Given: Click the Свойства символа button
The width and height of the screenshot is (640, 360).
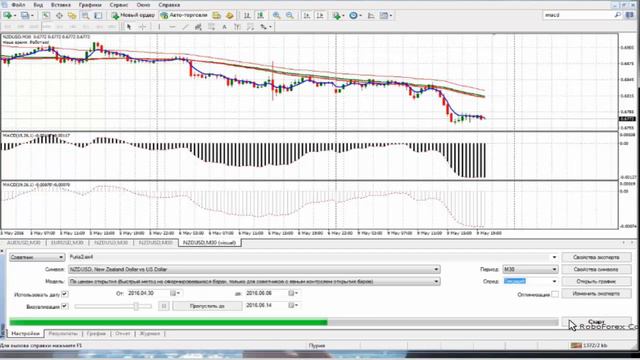Looking at the screenshot, I should [x=596, y=269].
